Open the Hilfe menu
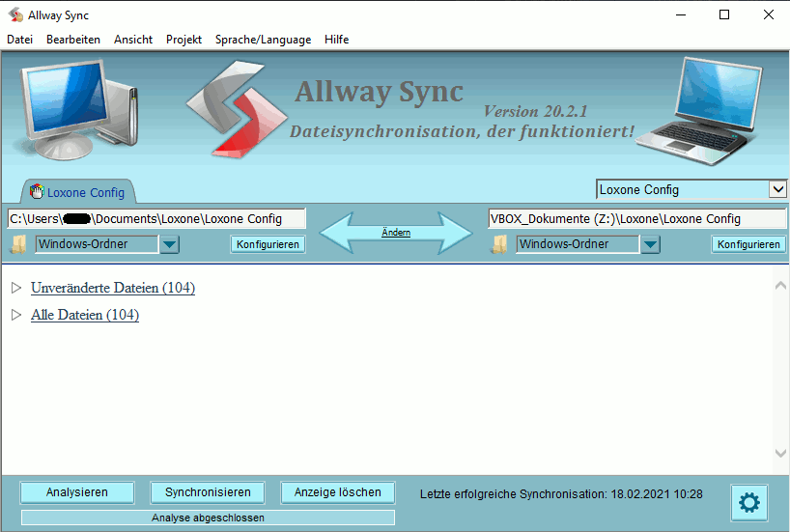 coord(336,40)
